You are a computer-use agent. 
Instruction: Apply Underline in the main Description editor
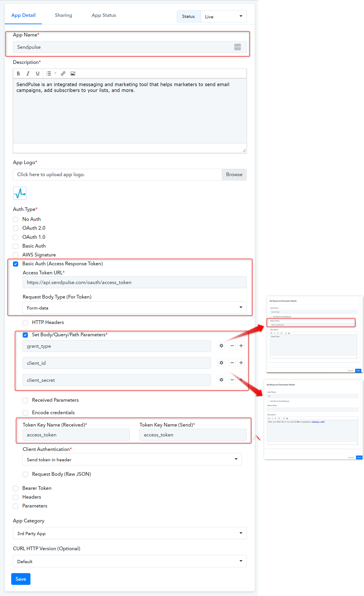[38, 74]
